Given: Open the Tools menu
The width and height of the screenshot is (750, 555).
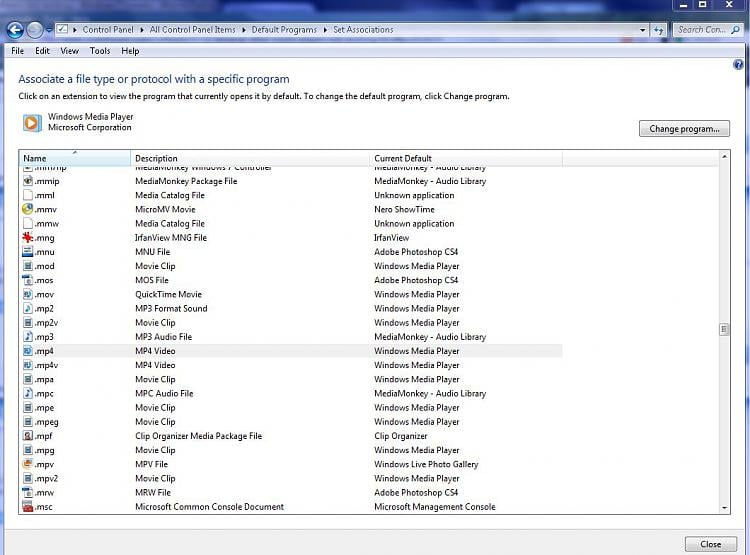Looking at the screenshot, I should [100, 51].
